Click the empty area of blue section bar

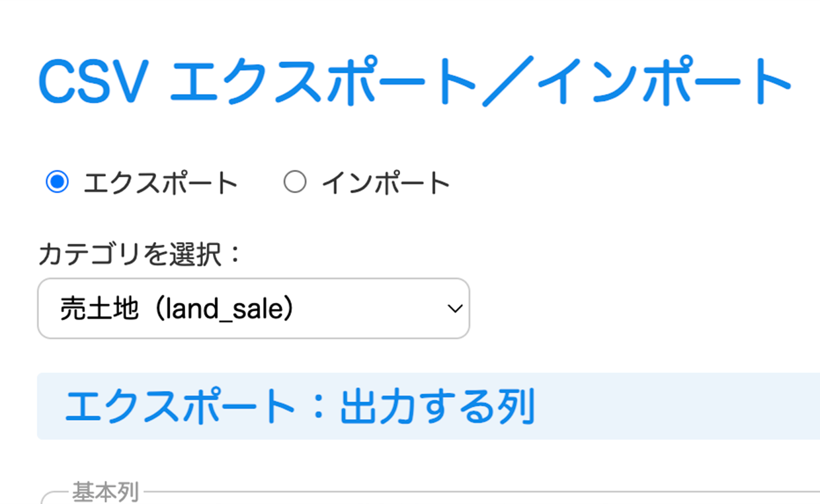click(675, 407)
